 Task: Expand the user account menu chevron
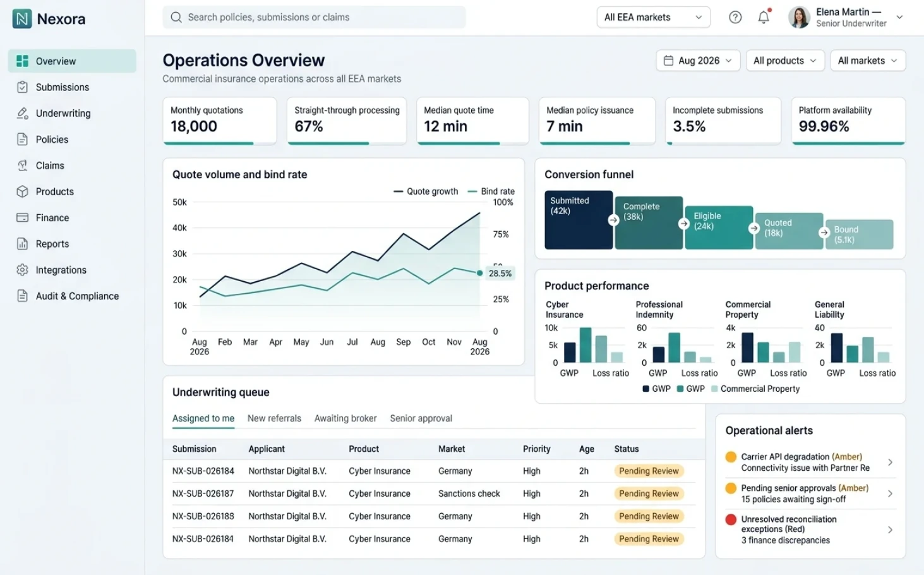click(899, 17)
